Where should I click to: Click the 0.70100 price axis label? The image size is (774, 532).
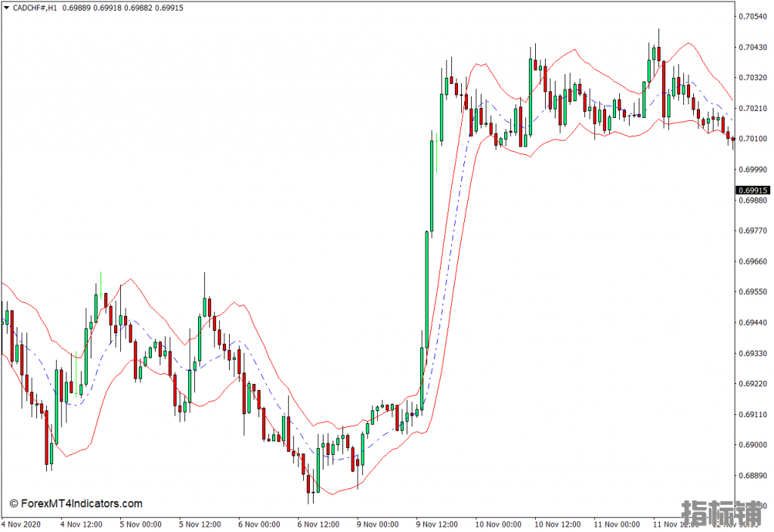point(753,139)
